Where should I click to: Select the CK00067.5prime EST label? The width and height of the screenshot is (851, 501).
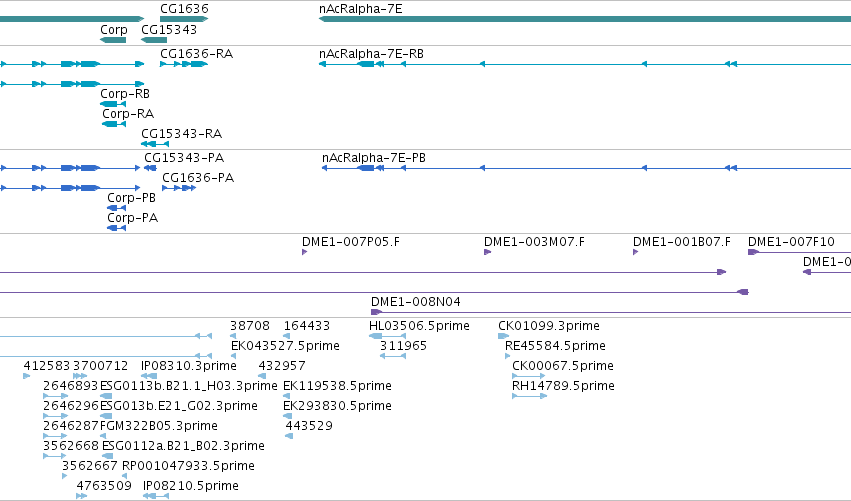563,366
